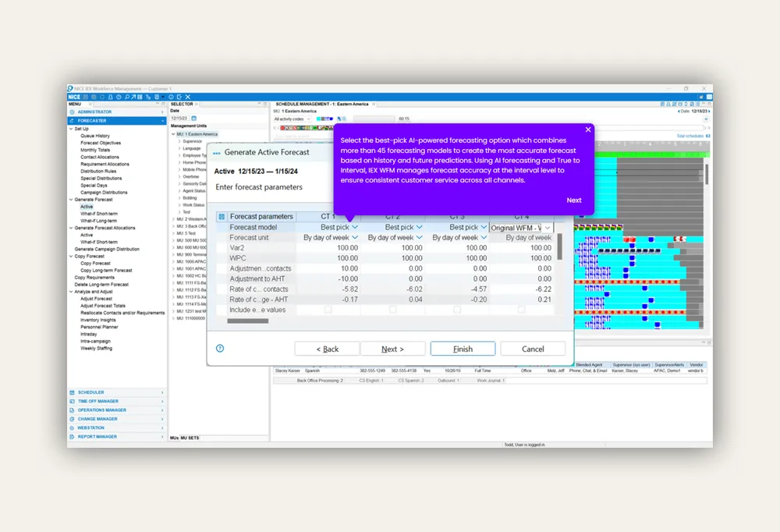Screen dimensions: 780x532
Task: Toggle Include values checkbox for CT 1
Action: (328, 310)
